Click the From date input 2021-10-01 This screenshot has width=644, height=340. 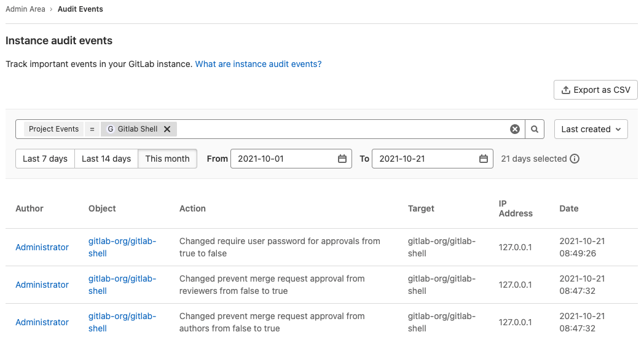(283, 159)
